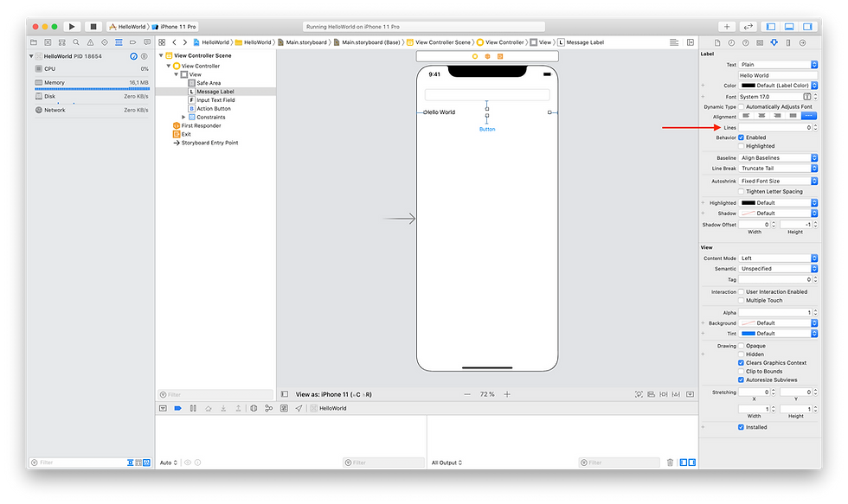
Task: Open the Project navigator folder icon
Action: [x=34, y=42]
